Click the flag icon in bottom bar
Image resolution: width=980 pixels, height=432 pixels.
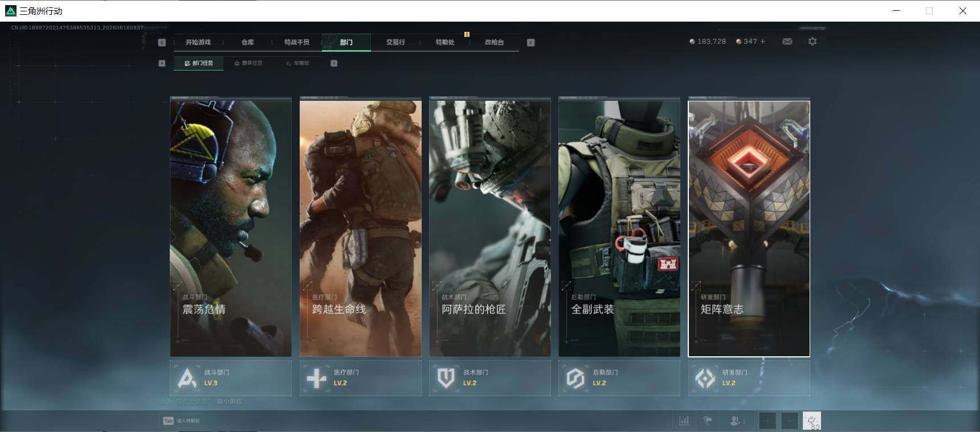point(708,421)
